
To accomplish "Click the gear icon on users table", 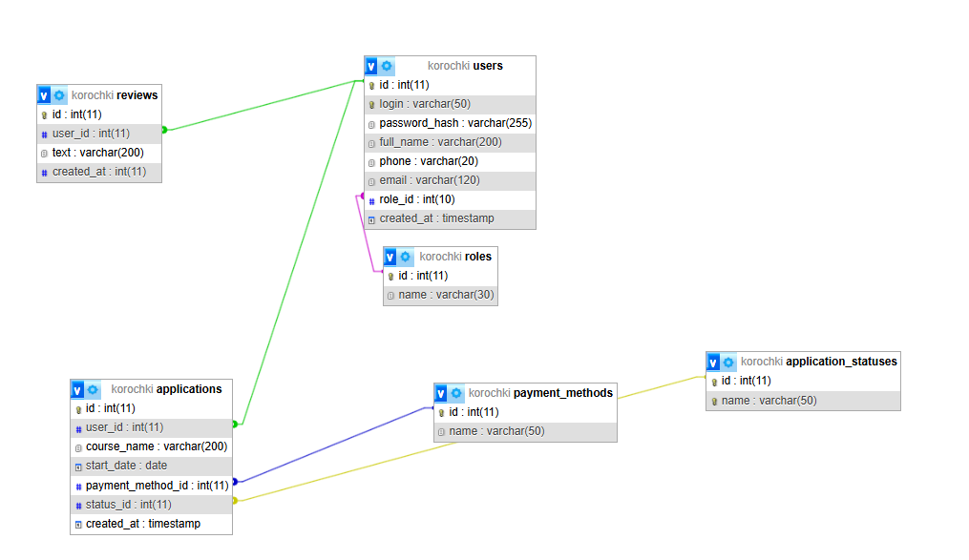I will [x=387, y=66].
